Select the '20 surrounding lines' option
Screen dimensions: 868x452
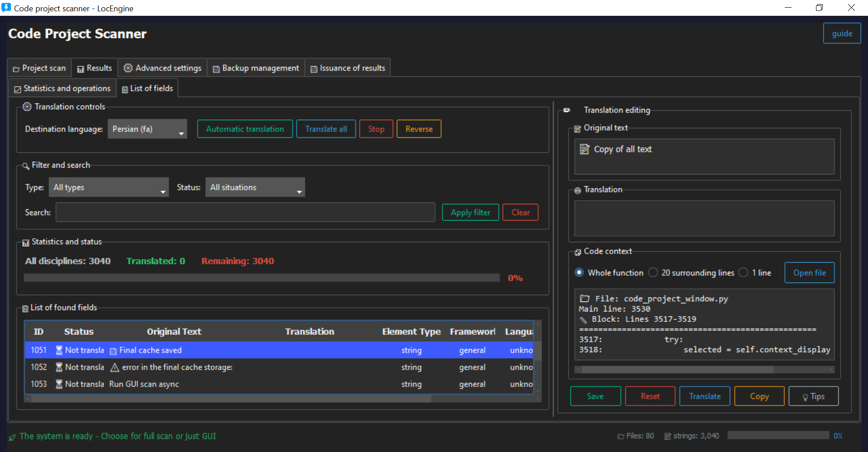click(x=653, y=273)
